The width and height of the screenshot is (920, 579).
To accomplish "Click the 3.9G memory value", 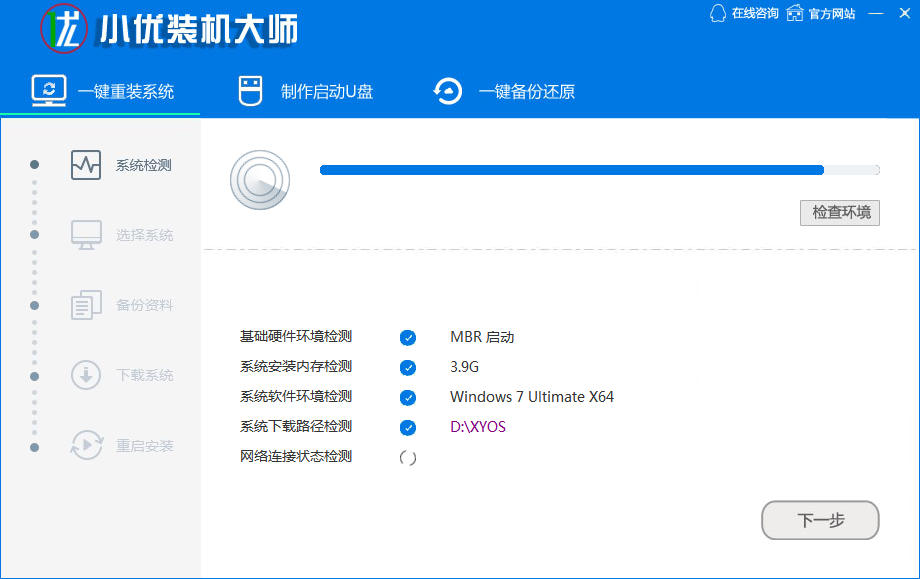I will [464, 367].
